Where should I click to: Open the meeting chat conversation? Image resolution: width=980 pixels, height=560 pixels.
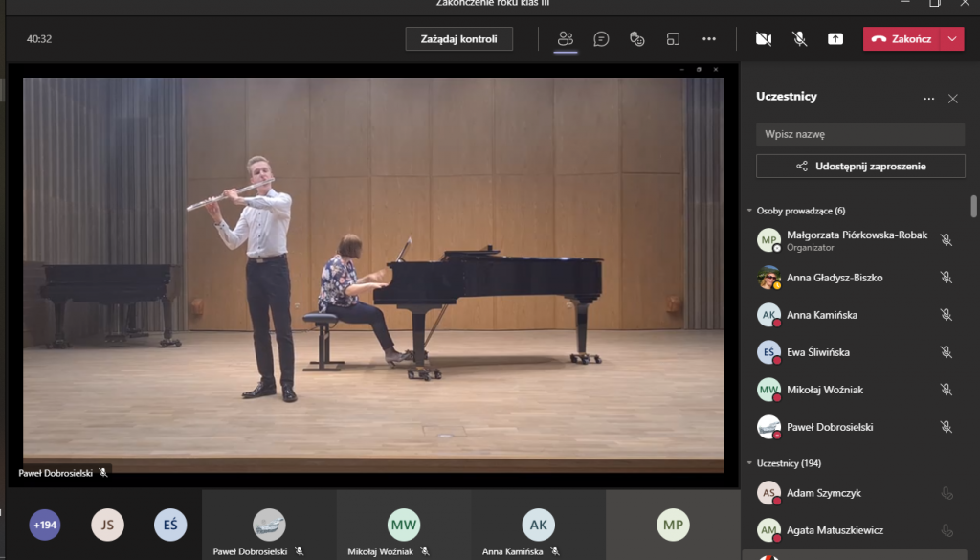tap(601, 39)
